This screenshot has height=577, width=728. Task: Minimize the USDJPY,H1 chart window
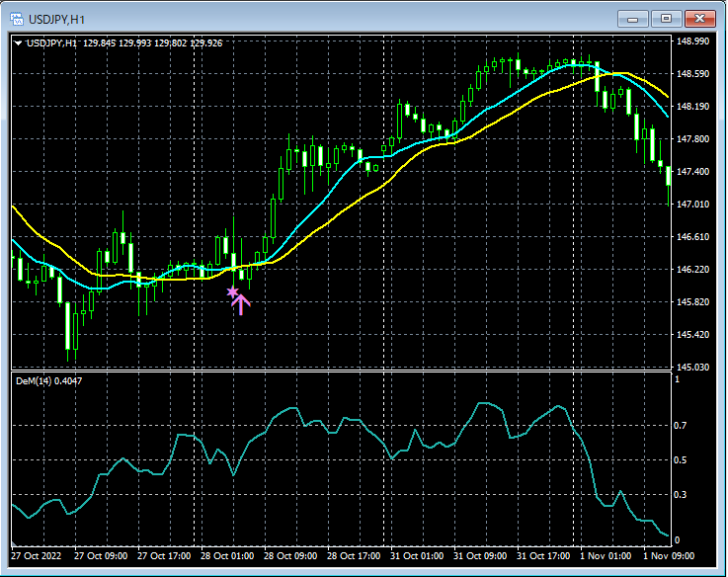click(632, 19)
